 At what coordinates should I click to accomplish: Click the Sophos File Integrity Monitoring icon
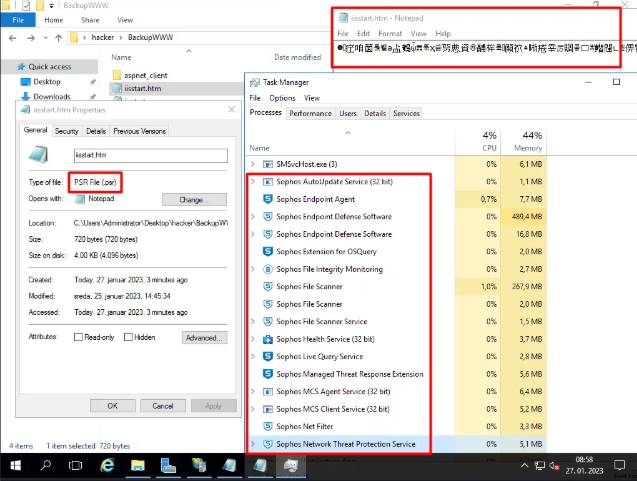click(x=268, y=269)
